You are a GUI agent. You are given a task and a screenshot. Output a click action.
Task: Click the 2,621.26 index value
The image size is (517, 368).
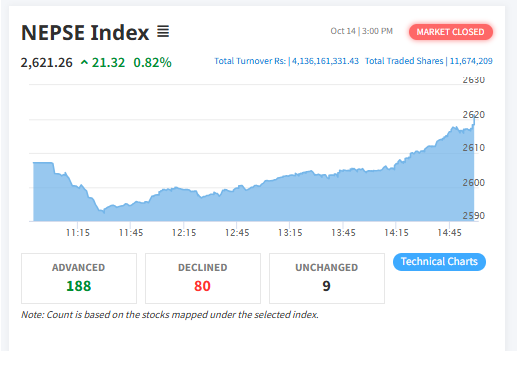point(47,62)
